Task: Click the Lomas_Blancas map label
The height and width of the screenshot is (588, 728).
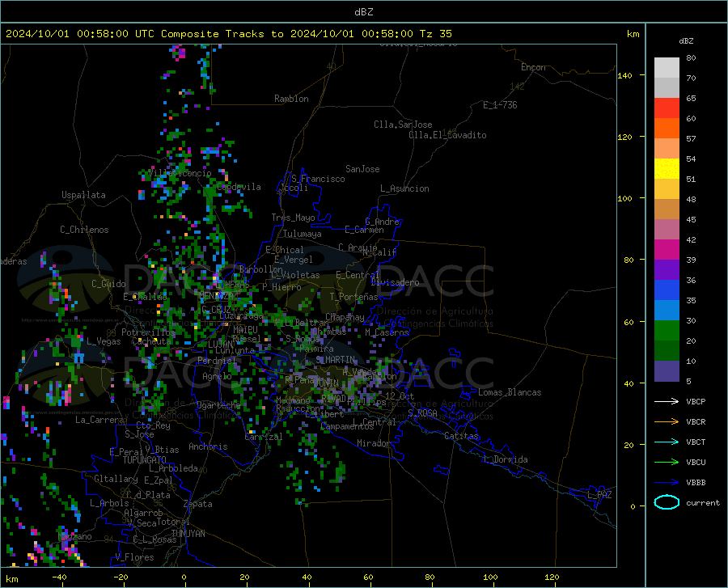Action: click(x=510, y=392)
